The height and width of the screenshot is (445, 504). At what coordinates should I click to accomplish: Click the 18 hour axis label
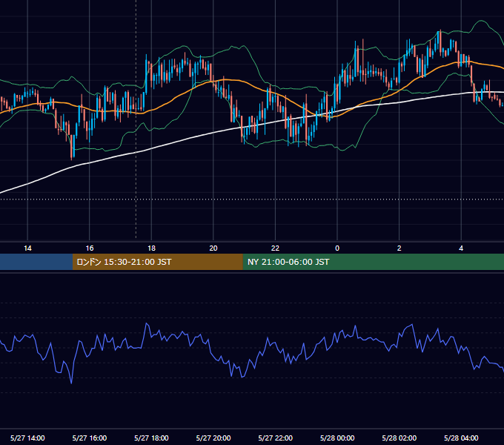coord(151,248)
